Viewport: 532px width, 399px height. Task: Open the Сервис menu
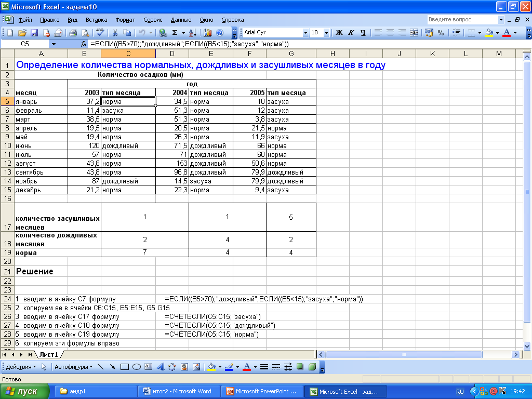(153, 20)
